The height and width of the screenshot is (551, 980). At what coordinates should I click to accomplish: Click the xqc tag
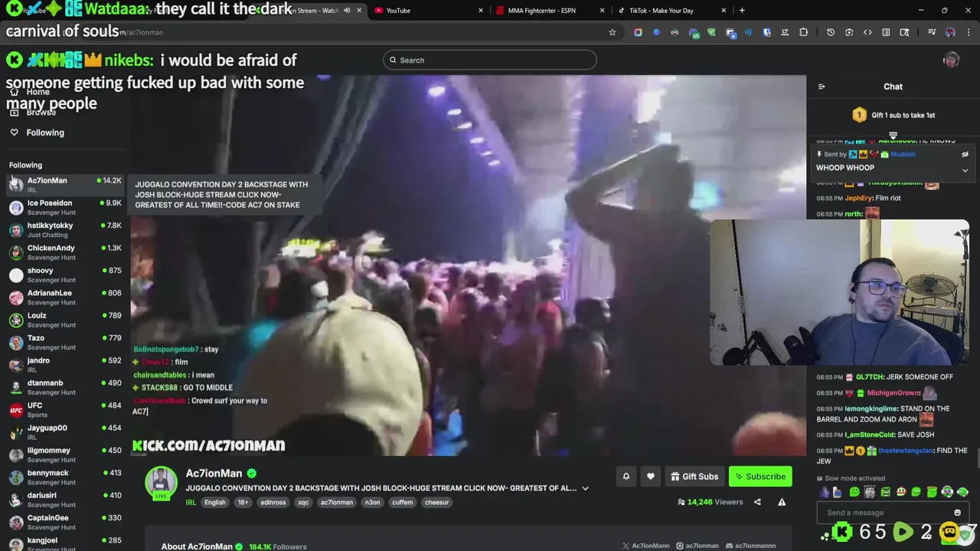coord(303,503)
